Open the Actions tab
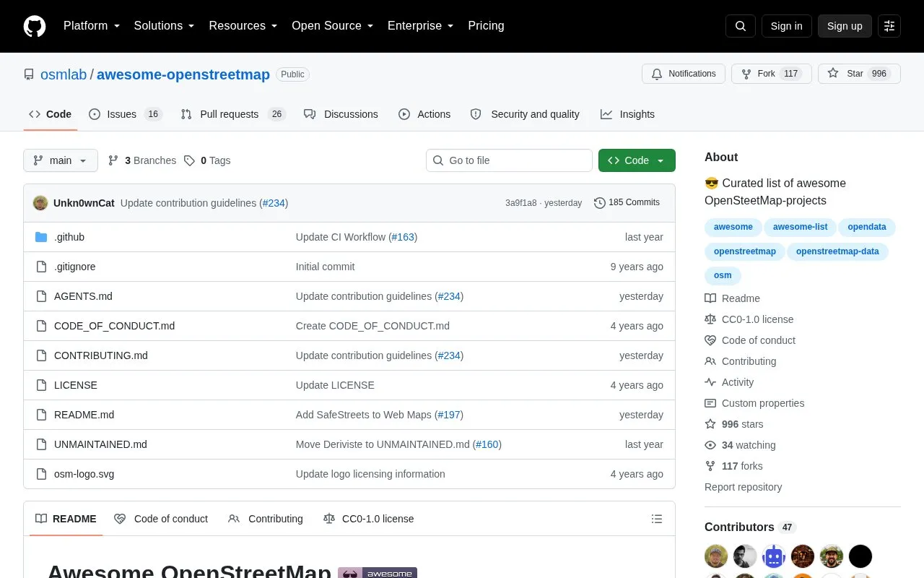924x578 pixels. (424, 114)
